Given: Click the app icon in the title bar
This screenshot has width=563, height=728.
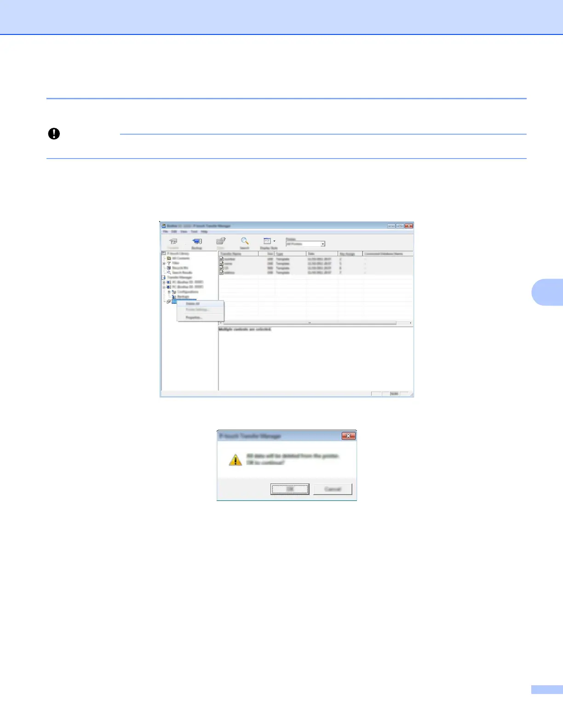Looking at the screenshot, I should pyautogui.click(x=164, y=226).
